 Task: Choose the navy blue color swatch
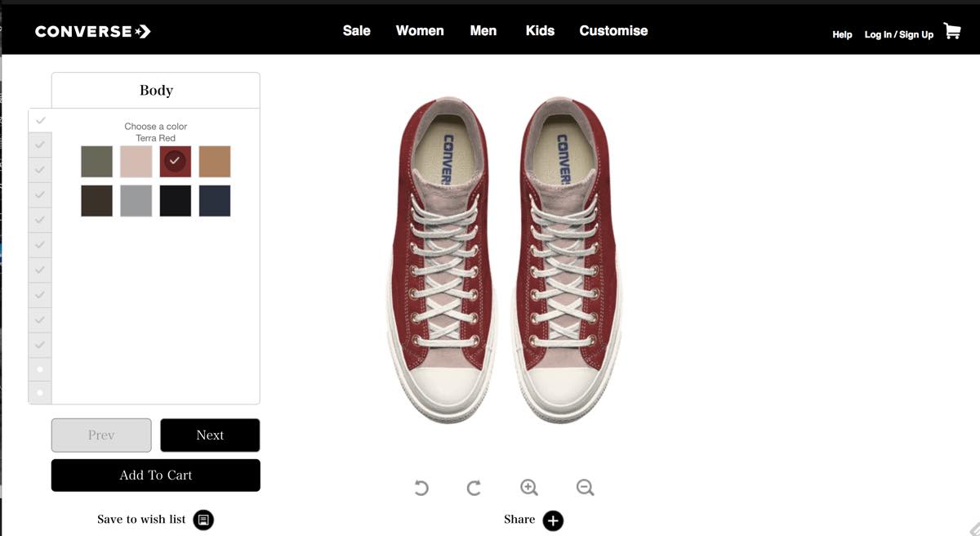[215, 201]
